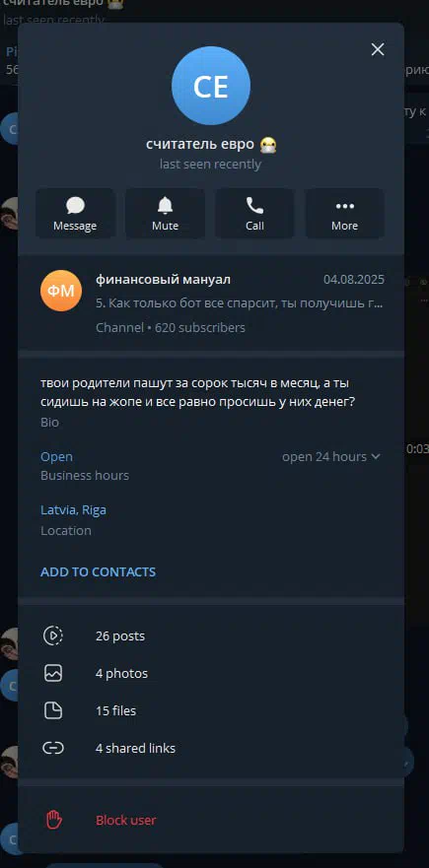
Task: Click the Open business hours status
Action: 56,457
